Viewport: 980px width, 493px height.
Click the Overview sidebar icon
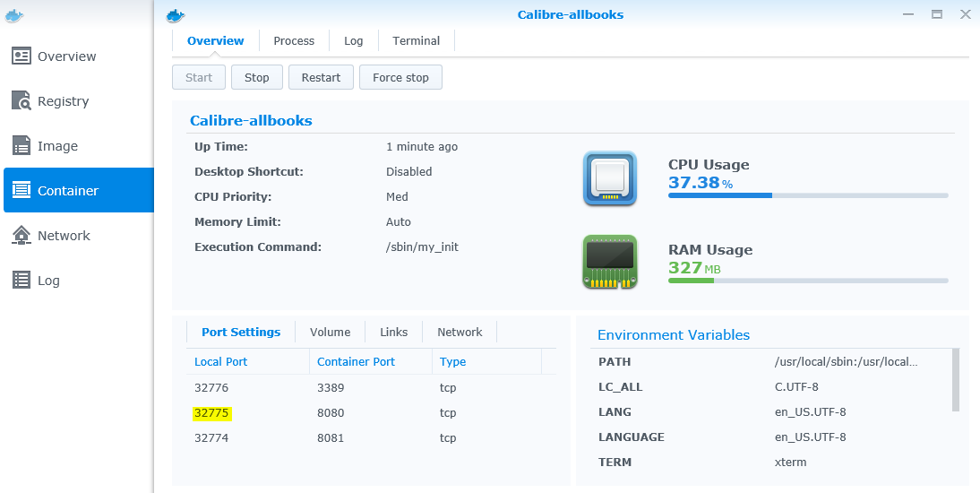(21, 56)
